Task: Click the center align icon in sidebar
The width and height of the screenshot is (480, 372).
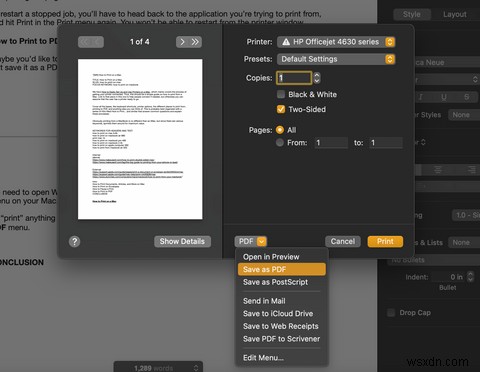Action: point(438,170)
